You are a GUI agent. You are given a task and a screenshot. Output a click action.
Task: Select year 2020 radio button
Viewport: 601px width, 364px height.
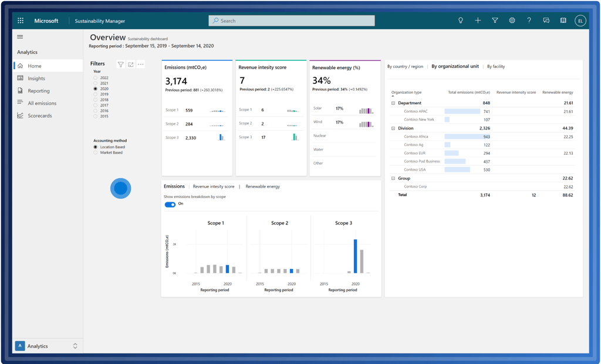click(96, 89)
